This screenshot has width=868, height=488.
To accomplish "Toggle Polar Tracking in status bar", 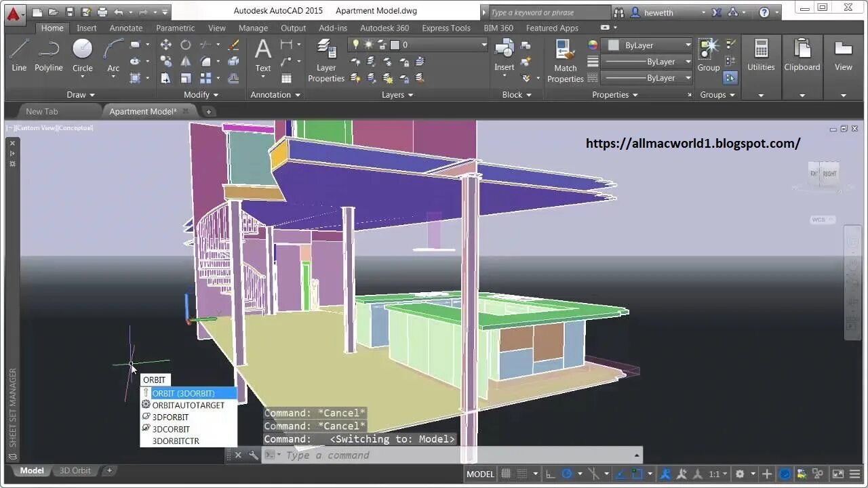I will pos(567,474).
